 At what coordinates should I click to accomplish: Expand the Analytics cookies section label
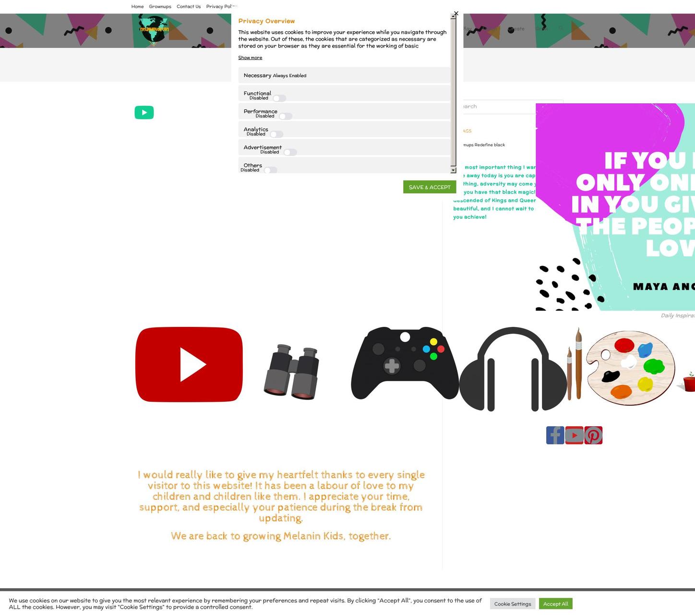256,129
